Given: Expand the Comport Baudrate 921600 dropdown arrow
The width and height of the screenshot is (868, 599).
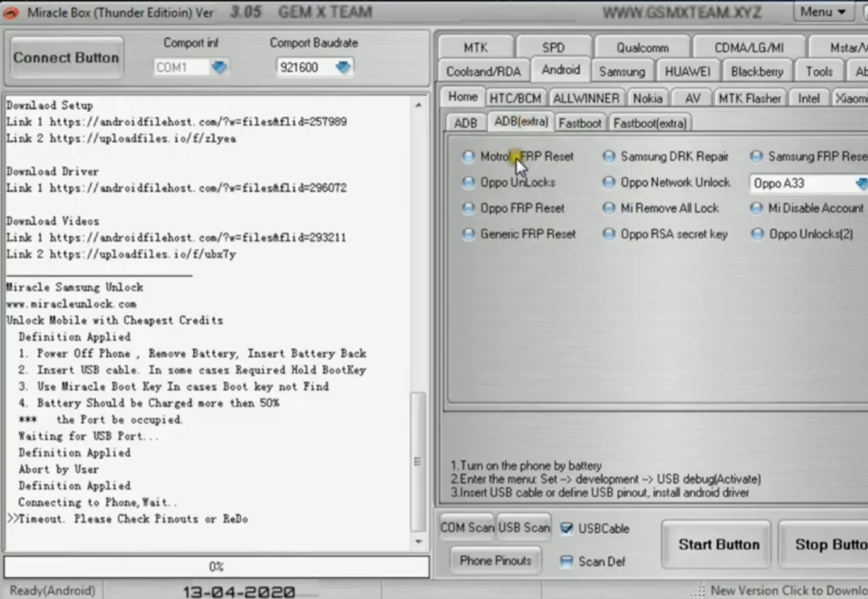Looking at the screenshot, I should (343, 67).
